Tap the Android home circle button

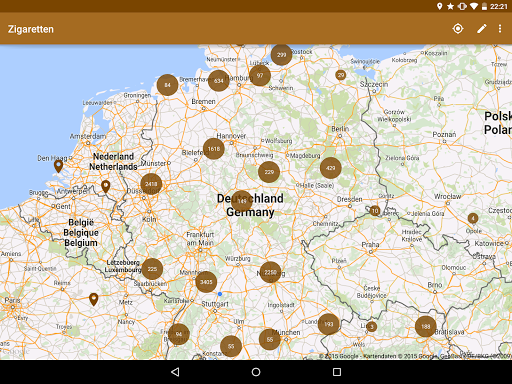click(x=256, y=372)
